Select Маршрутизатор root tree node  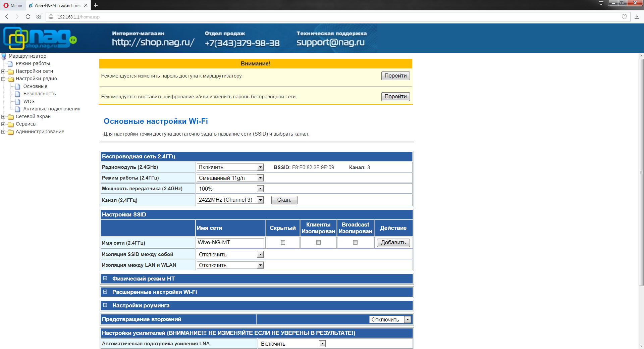tap(27, 56)
